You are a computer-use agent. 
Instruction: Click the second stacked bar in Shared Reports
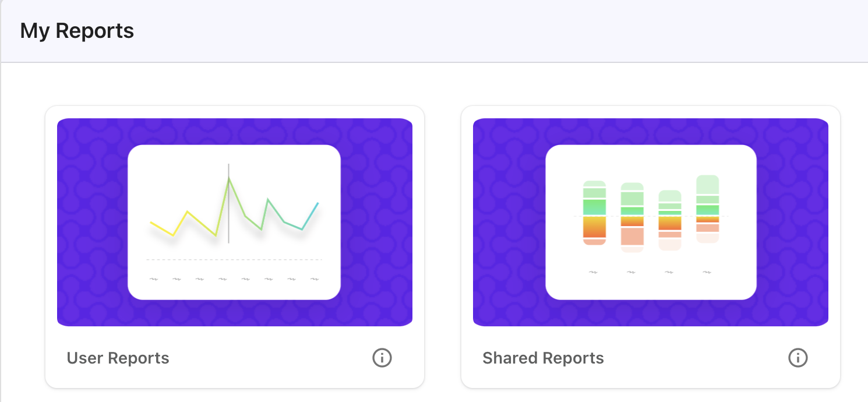pos(632,217)
